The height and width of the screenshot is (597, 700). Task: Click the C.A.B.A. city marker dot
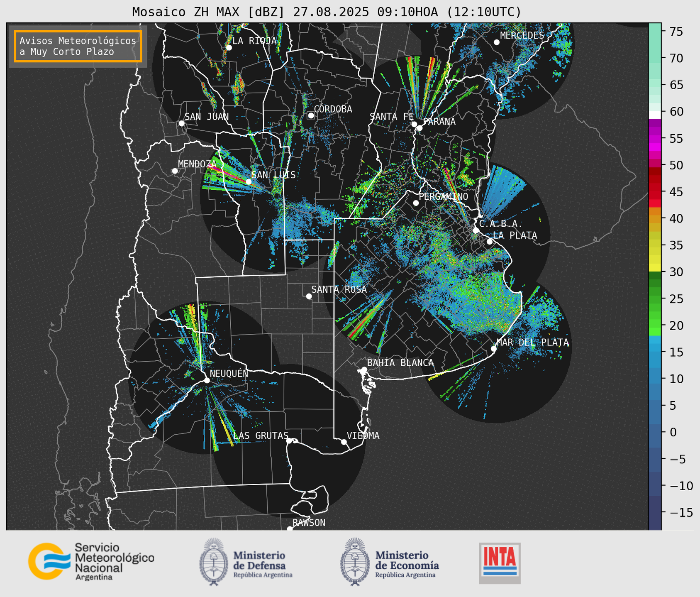tap(476, 230)
